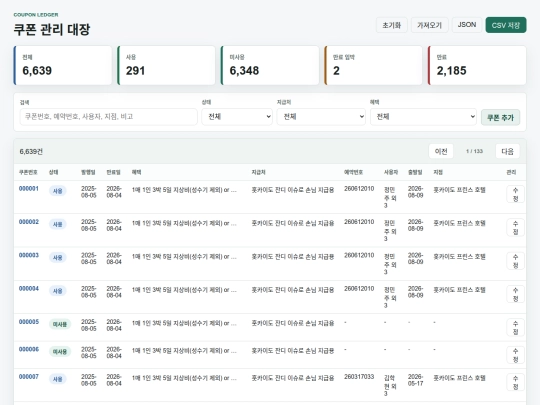Viewport: 540px width, 405px height.
Task: Click the 쿠폰 관리 대장 page title
Action: (x=52, y=29)
